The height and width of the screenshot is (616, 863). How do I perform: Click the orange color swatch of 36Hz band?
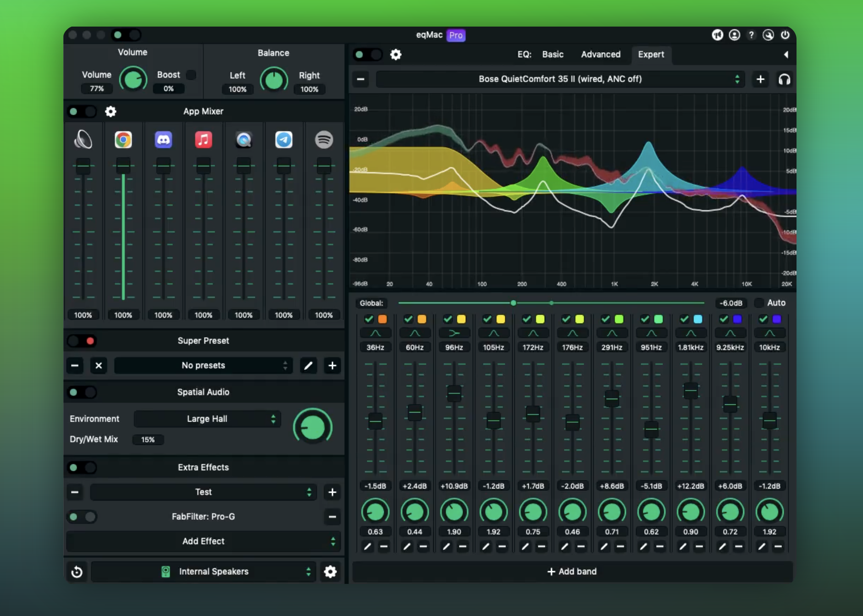382,319
